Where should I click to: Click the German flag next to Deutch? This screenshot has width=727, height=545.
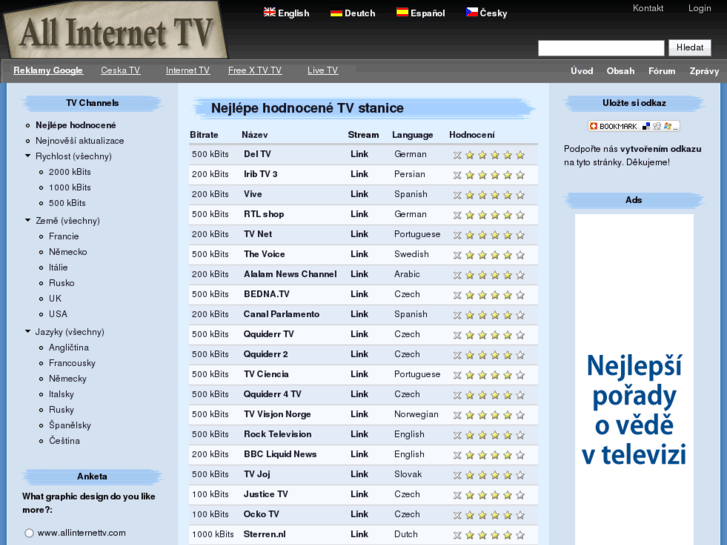tap(336, 13)
